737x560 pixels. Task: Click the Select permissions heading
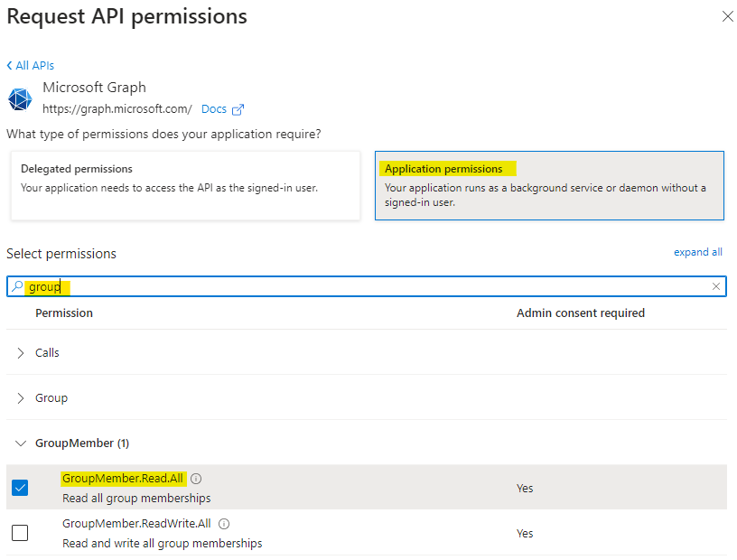pyautogui.click(x=61, y=254)
